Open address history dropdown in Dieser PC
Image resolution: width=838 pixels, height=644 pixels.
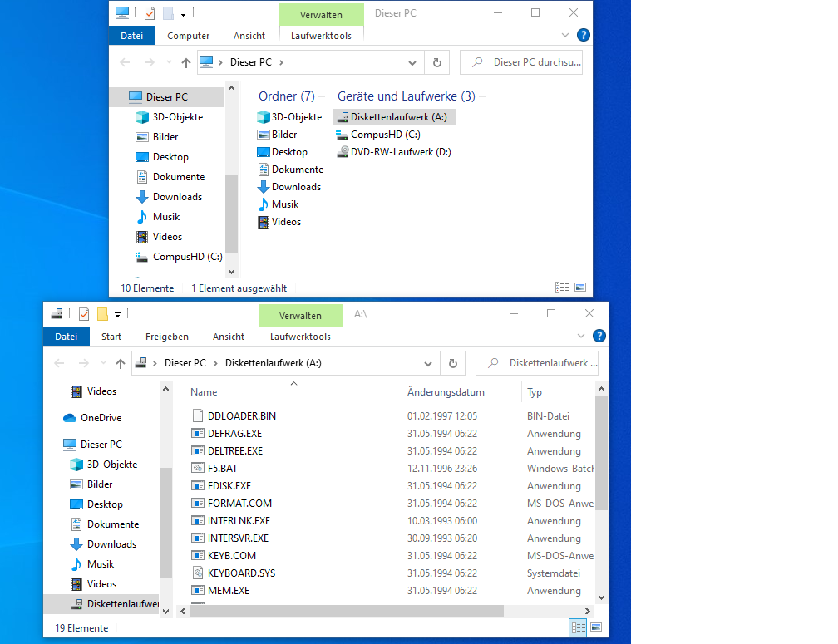[412, 63]
